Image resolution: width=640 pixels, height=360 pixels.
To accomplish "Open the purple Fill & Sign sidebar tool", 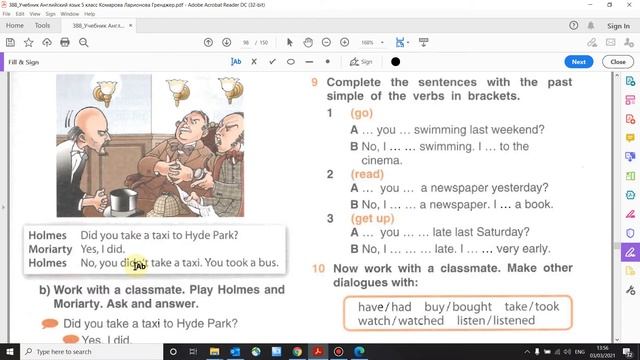I will (630, 253).
